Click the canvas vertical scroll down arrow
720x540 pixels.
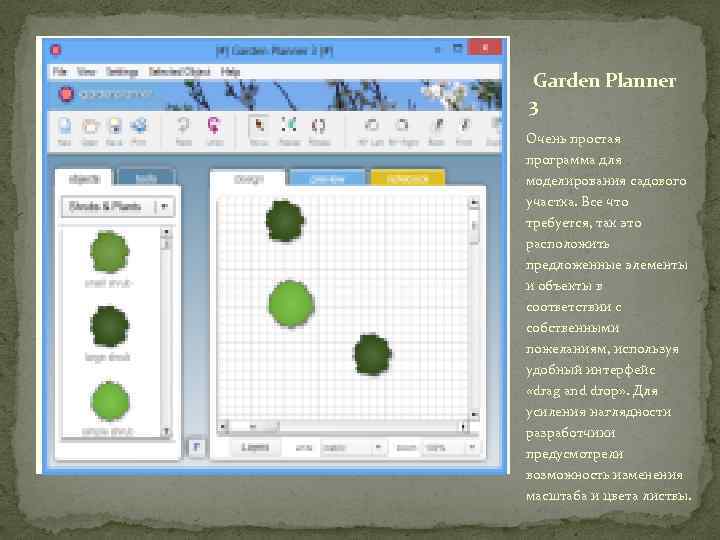474,415
